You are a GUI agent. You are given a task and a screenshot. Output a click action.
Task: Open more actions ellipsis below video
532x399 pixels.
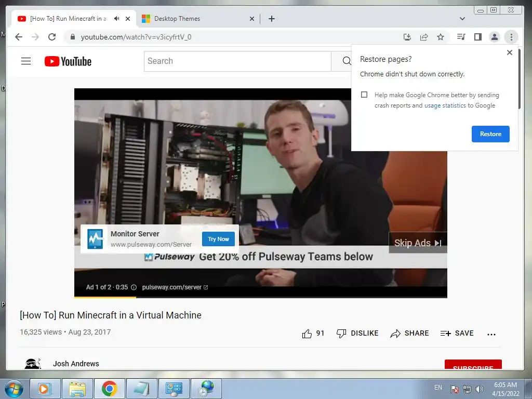(x=491, y=334)
